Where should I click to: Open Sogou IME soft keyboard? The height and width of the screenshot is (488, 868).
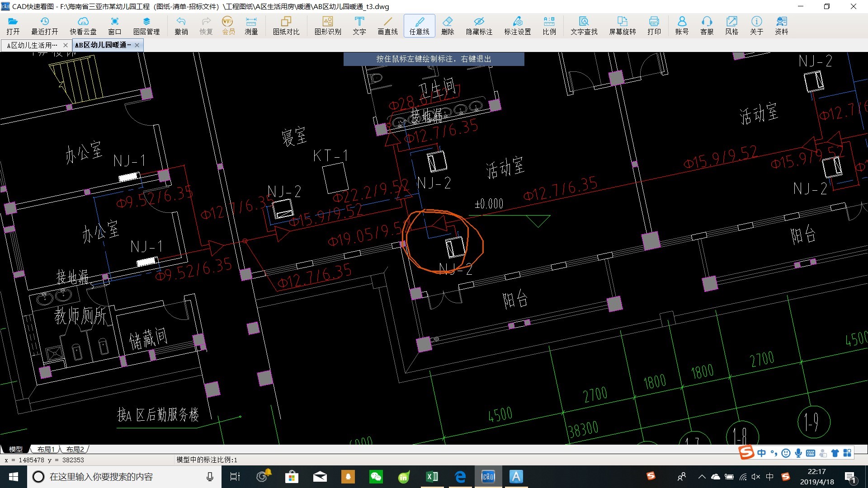811,453
